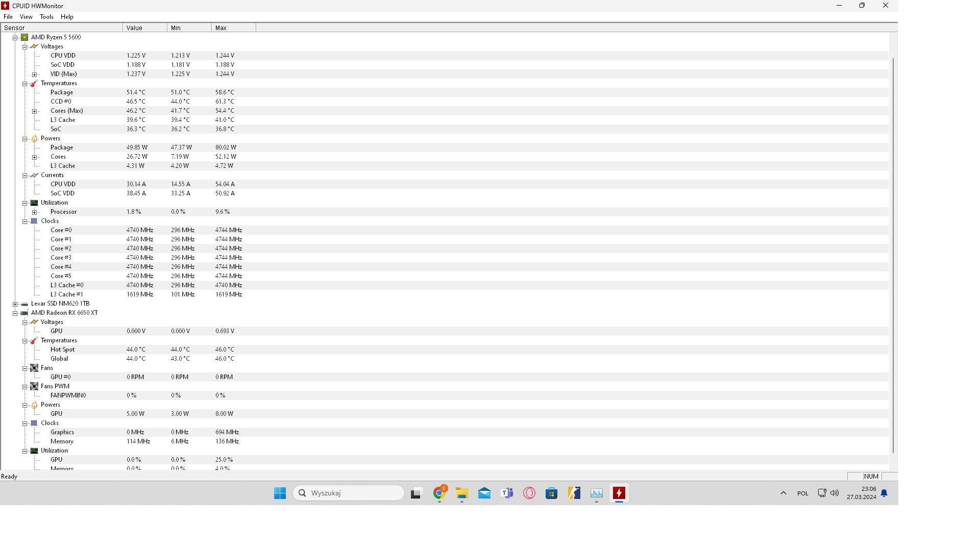Image resolution: width=980 pixels, height=549 pixels.
Task: Collapse the Currents group
Action: click(x=24, y=175)
